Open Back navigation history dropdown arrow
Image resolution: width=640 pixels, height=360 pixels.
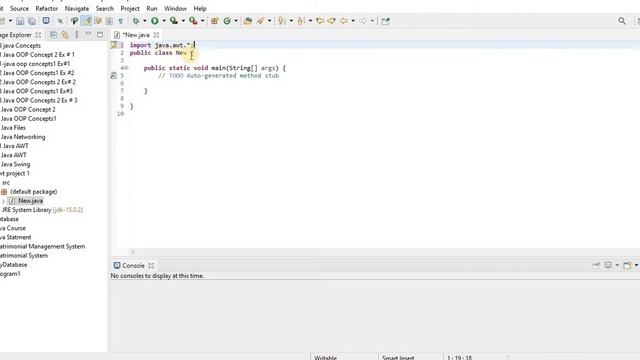[353, 21]
